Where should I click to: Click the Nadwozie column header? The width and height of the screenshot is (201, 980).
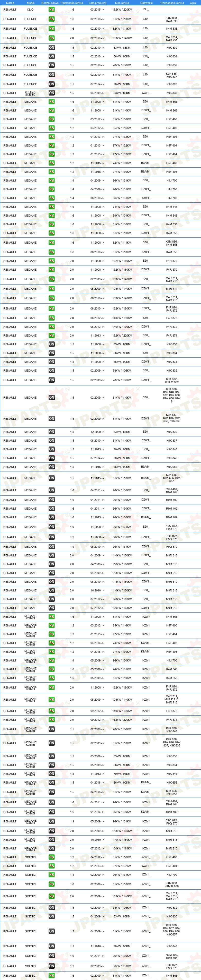pos(146,3)
